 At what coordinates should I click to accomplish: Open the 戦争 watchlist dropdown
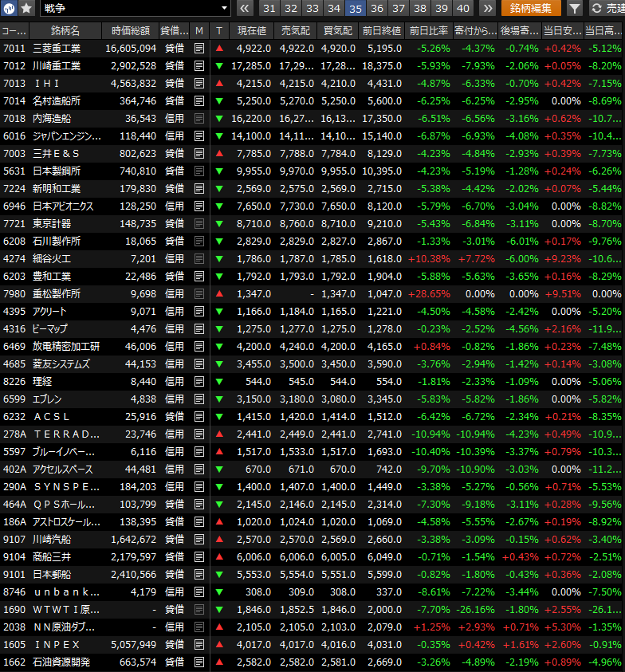[x=136, y=9]
